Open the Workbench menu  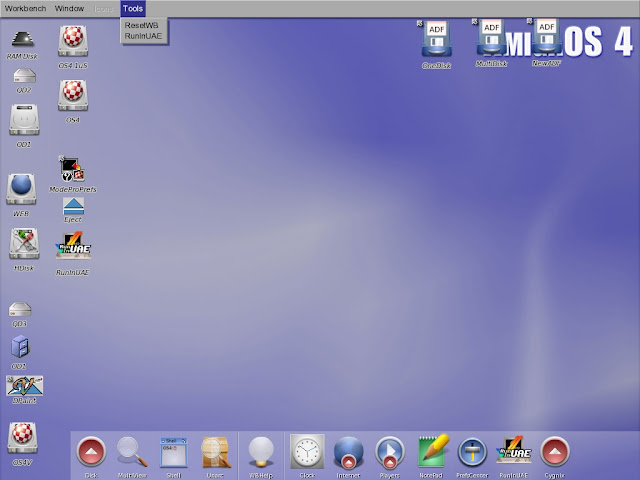(x=25, y=7)
